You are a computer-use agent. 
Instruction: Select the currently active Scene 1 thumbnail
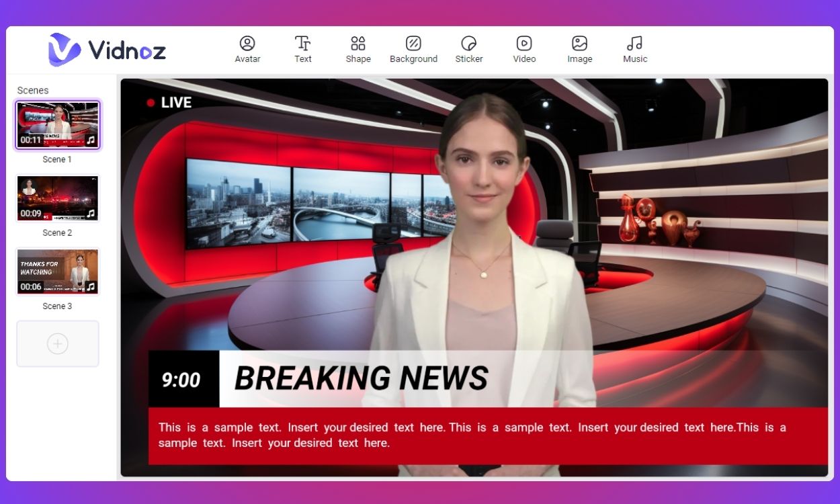pyautogui.click(x=58, y=125)
